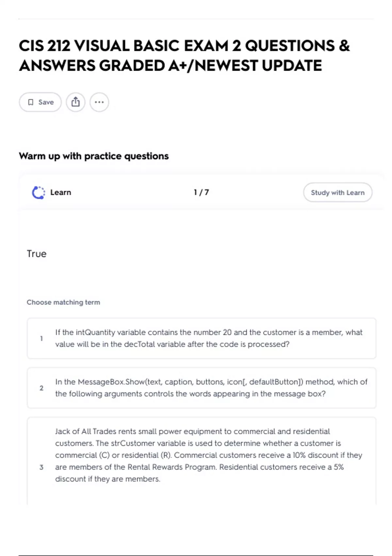The width and height of the screenshot is (392, 556).
Task: Click the 'Choose matching term' prompt
Action: (x=63, y=302)
